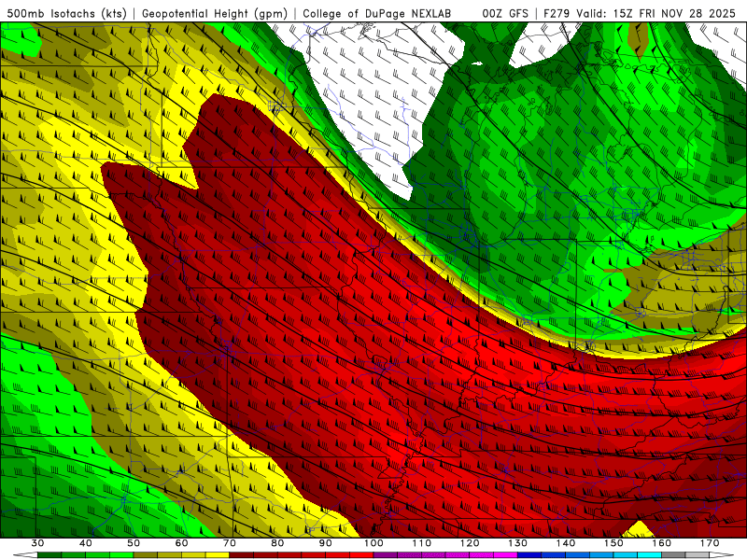Select the magenta swatch just before 130
The height and width of the screenshot is (560, 747).
505,554
